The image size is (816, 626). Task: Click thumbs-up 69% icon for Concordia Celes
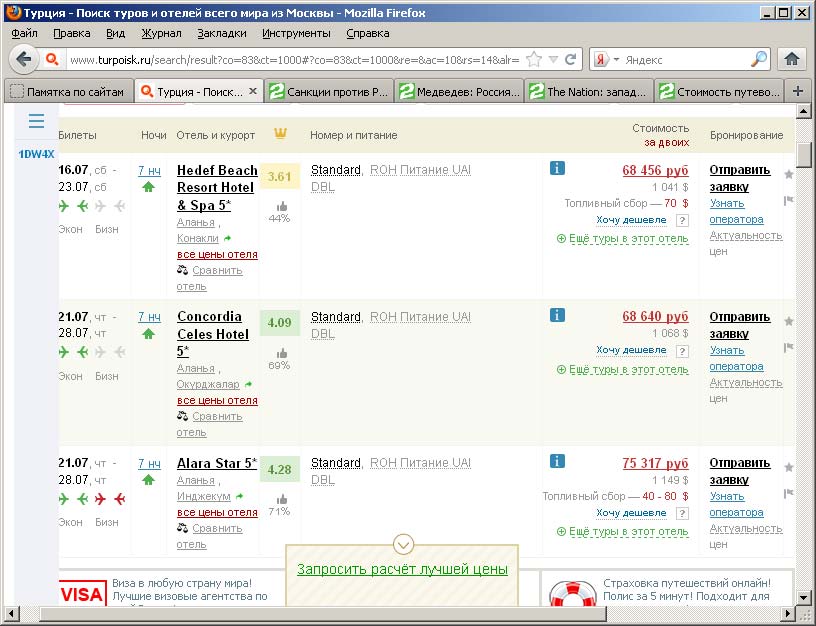point(282,353)
